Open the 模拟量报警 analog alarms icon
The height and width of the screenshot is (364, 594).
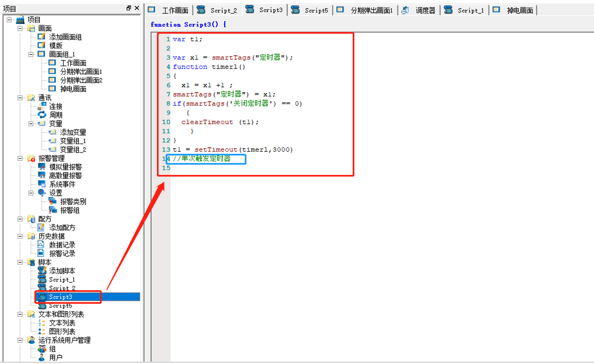pyautogui.click(x=42, y=167)
